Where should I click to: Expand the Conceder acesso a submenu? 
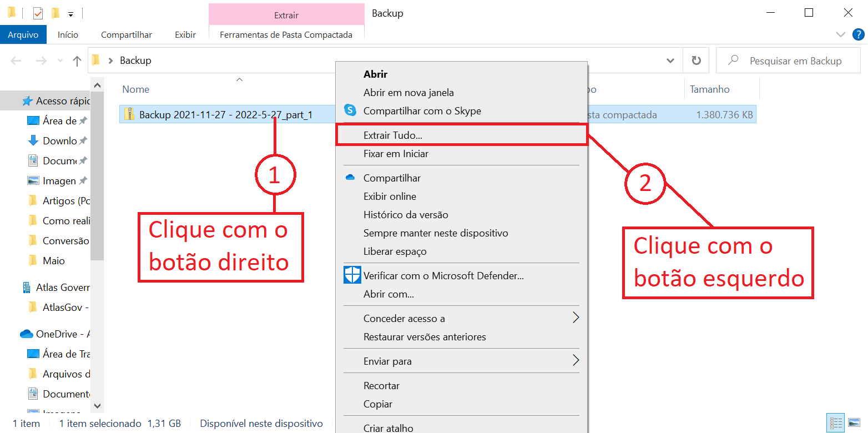point(576,318)
